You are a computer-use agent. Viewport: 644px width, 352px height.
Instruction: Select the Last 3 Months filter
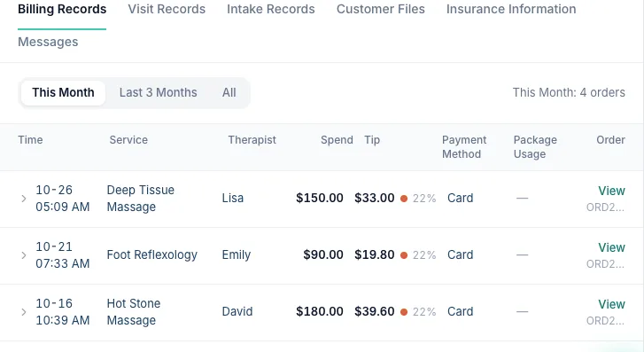point(159,92)
